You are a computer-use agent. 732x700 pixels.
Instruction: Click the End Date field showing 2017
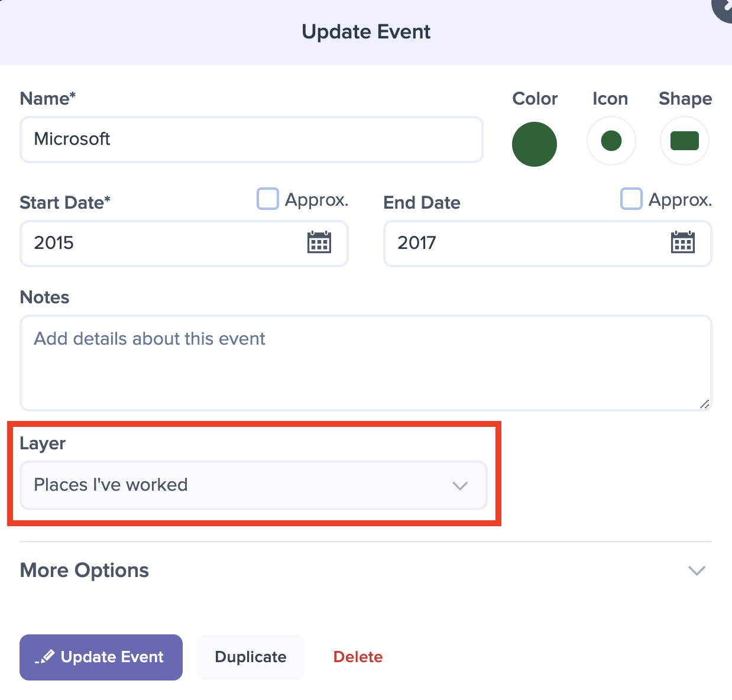point(548,244)
